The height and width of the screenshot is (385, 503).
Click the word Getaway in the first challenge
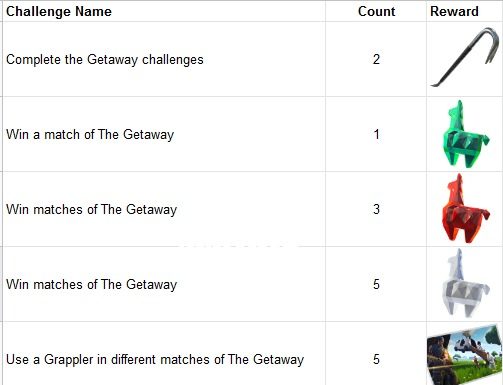point(112,60)
